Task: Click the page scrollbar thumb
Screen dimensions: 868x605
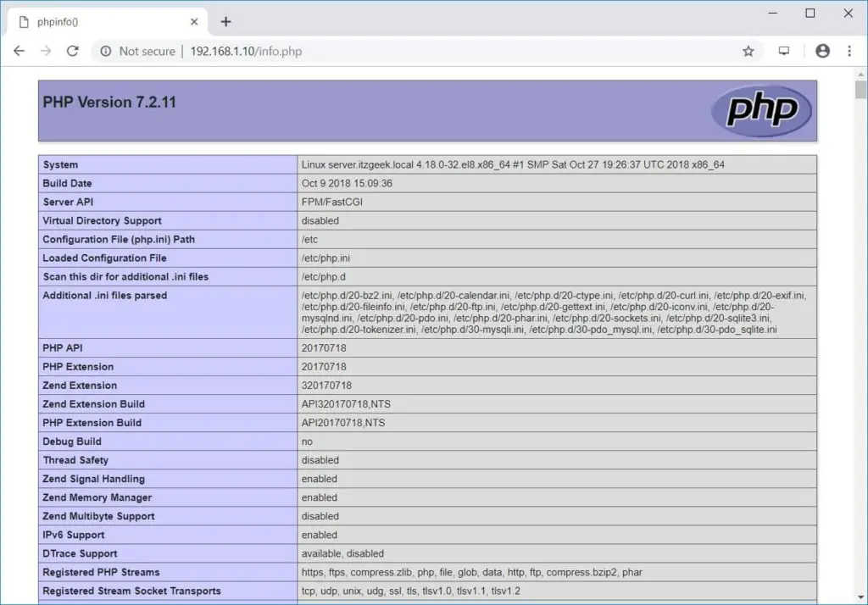Action: click(x=860, y=89)
